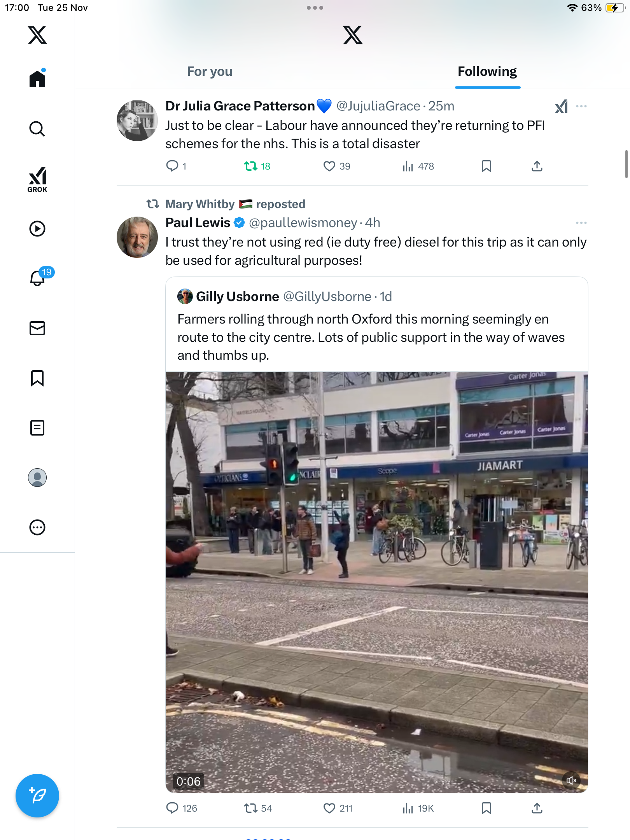Screen dimensions: 630x840
Task: Bookmark the Paul Lewis post
Action: (486, 808)
